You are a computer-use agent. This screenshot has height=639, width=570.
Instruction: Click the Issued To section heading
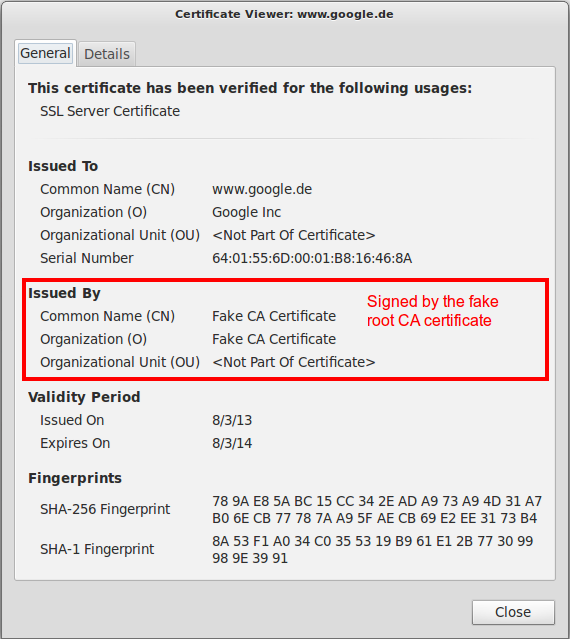63,166
